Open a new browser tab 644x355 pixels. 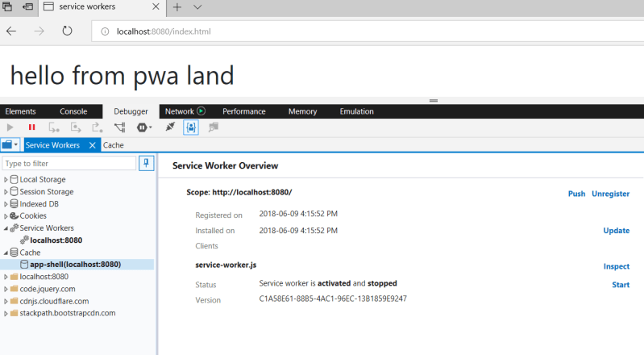tap(177, 7)
